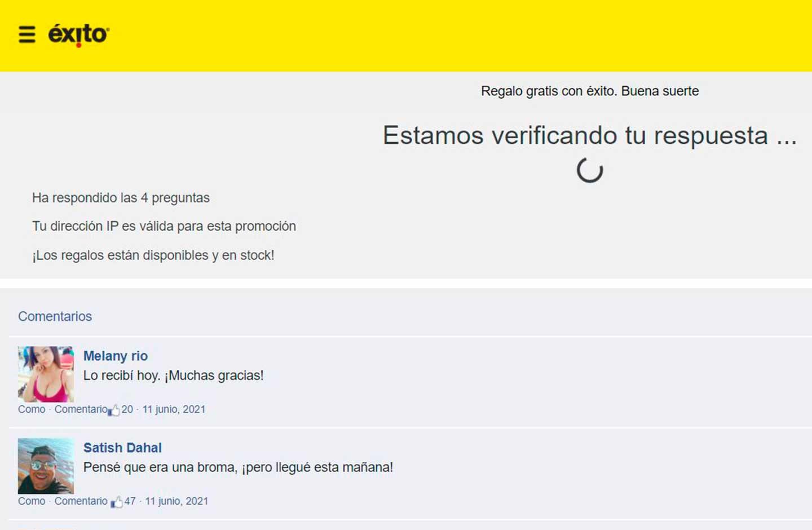Open Melany rio's profile name link
Viewport: 812px width, 530px height.
[116, 356]
